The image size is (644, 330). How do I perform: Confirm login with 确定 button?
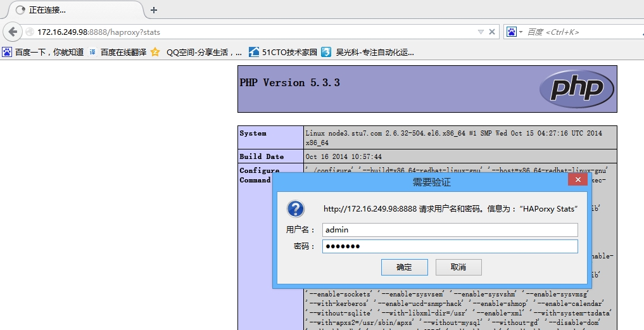point(404,267)
